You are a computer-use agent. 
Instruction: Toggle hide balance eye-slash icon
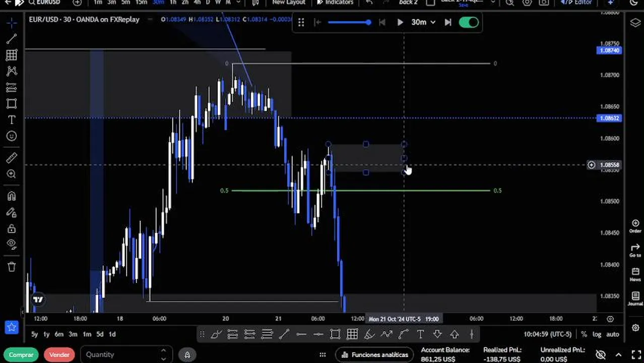(601, 354)
